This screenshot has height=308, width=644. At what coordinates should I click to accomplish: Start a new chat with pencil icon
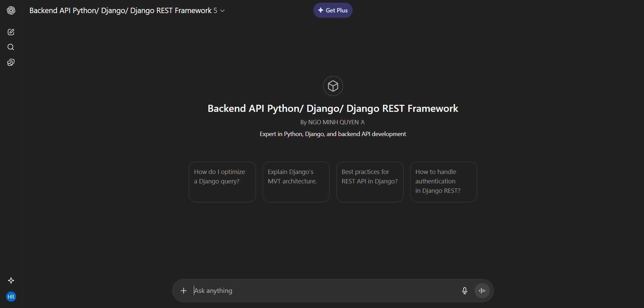coord(11,32)
